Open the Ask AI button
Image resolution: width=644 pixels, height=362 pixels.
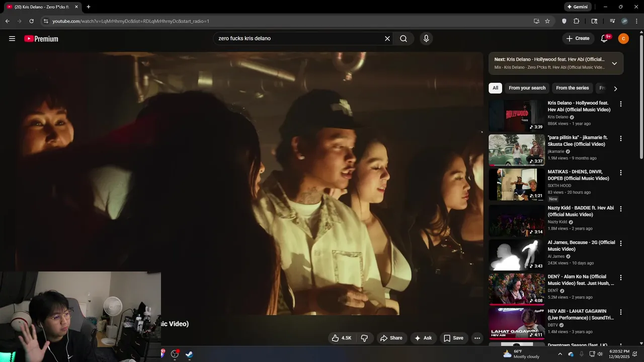[423, 338]
